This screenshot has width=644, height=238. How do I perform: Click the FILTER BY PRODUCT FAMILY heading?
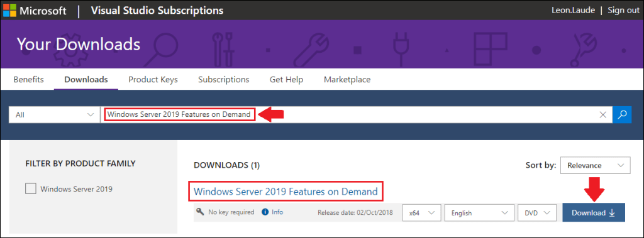(80, 163)
